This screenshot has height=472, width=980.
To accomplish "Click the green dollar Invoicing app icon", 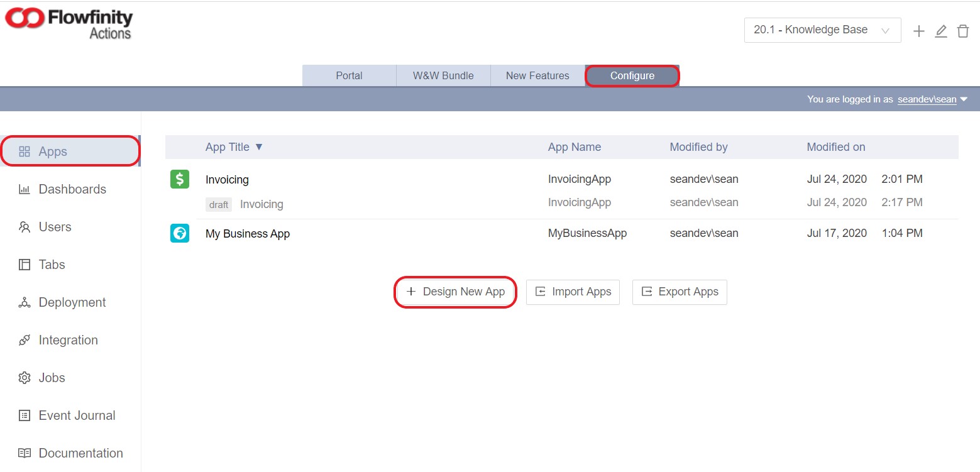I will pos(180,179).
